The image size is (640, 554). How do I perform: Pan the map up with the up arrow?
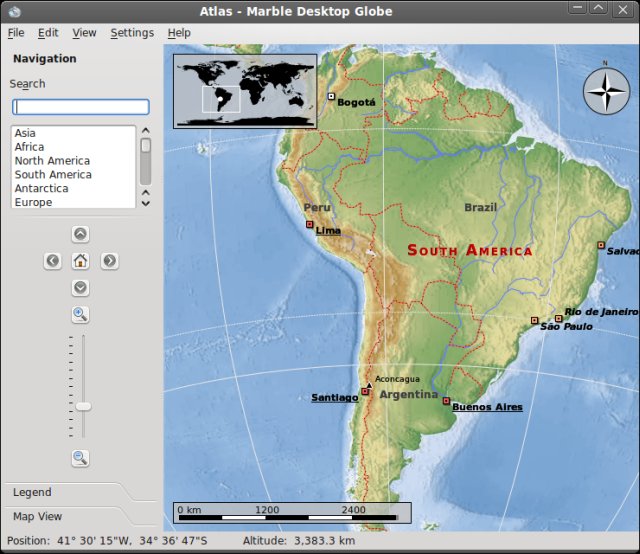coord(80,234)
